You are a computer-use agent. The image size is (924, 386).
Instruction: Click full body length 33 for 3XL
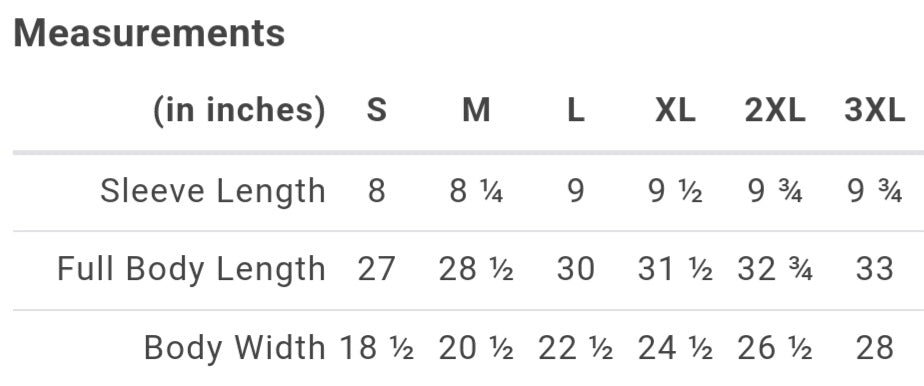coord(874,269)
